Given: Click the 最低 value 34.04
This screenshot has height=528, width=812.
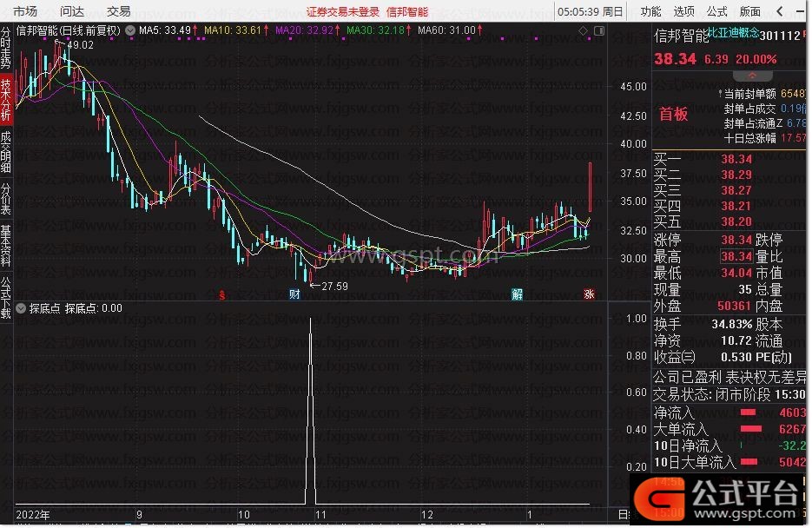Looking at the screenshot, I should tap(736, 273).
